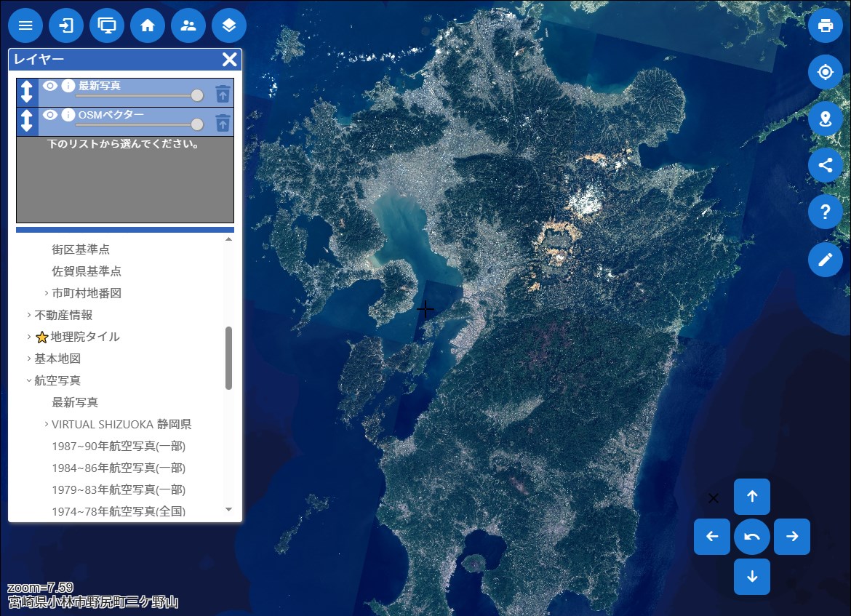This screenshot has height=616, width=851.
Task: Pan the map up with arrow button
Action: click(752, 497)
